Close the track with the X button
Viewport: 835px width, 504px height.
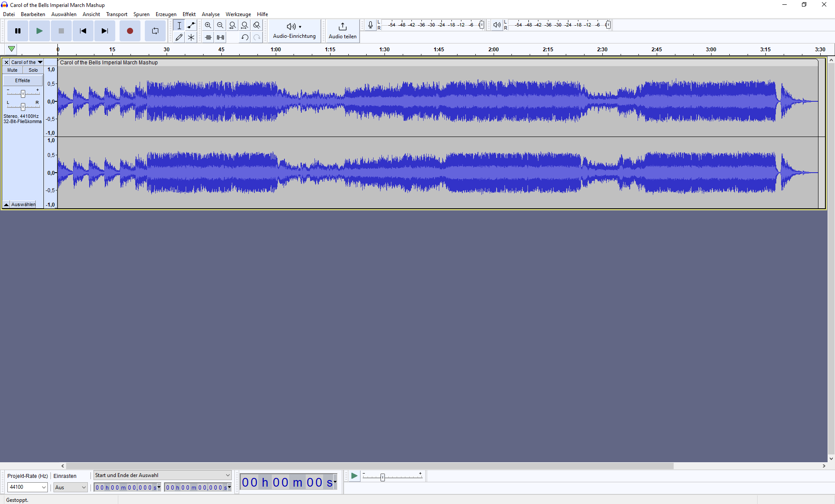pyautogui.click(x=7, y=62)
